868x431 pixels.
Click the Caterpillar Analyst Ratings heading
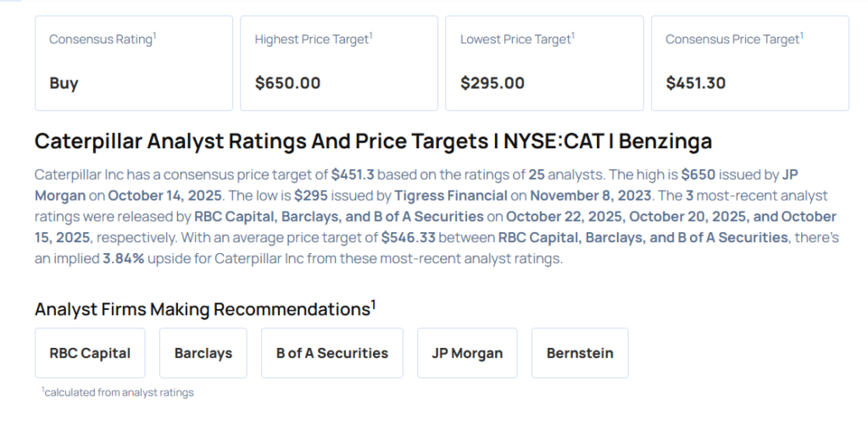(x=373, y=141)
